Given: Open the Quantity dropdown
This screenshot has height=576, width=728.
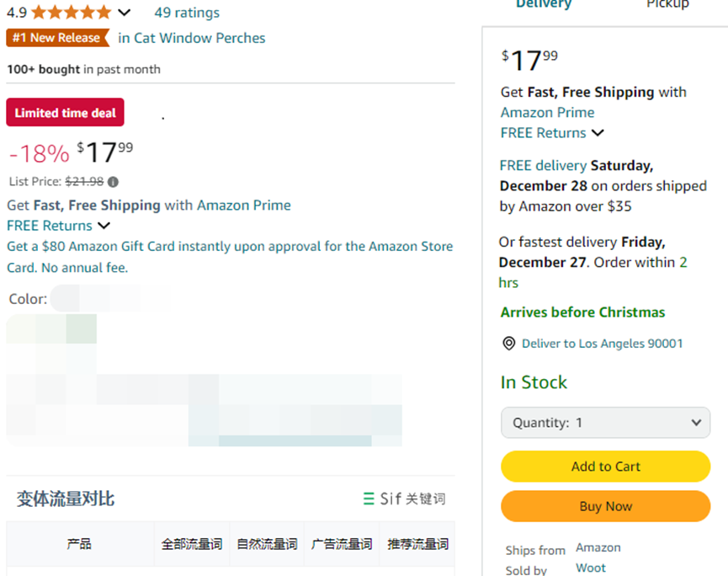Looking at the screenshot, I should click(x=605, y=423).
